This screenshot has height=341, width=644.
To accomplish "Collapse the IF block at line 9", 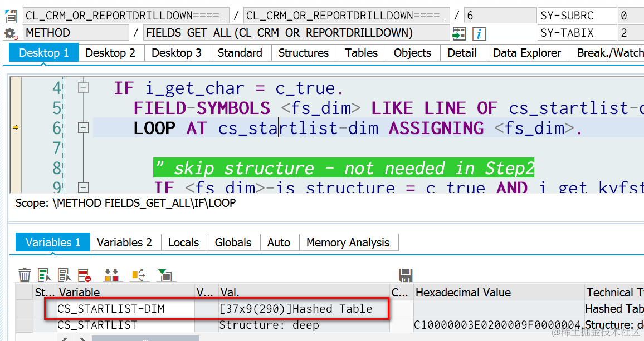I will pyautogui.click(x=84, y=188).
